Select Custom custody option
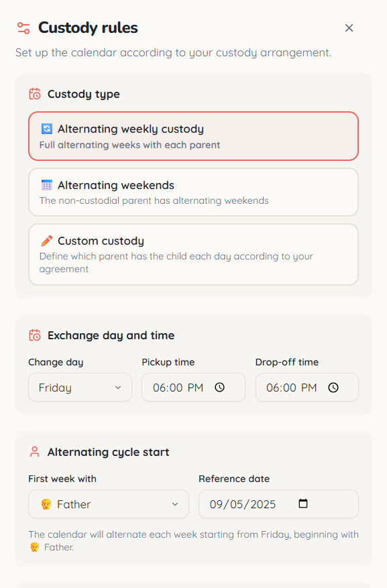 (193, 255)
